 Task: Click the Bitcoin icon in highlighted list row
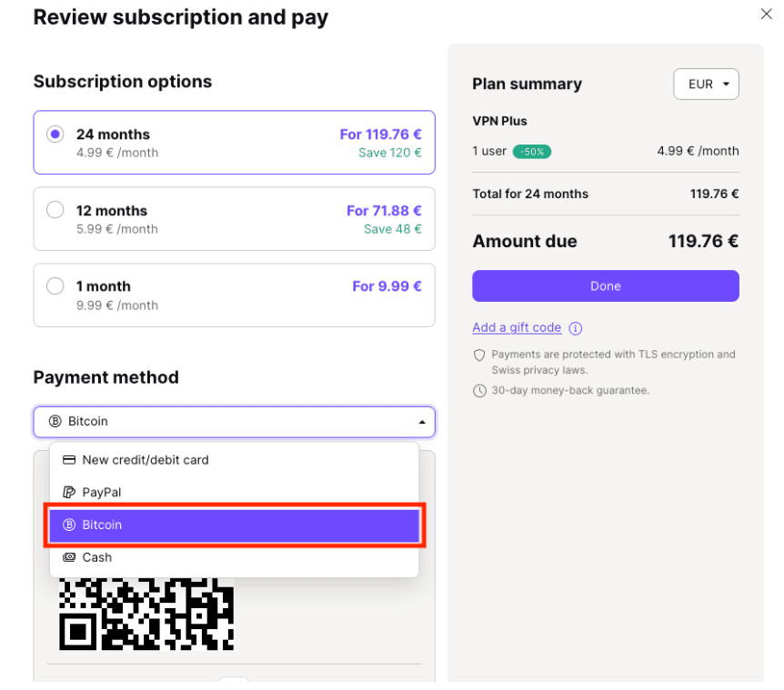point(69,525)
